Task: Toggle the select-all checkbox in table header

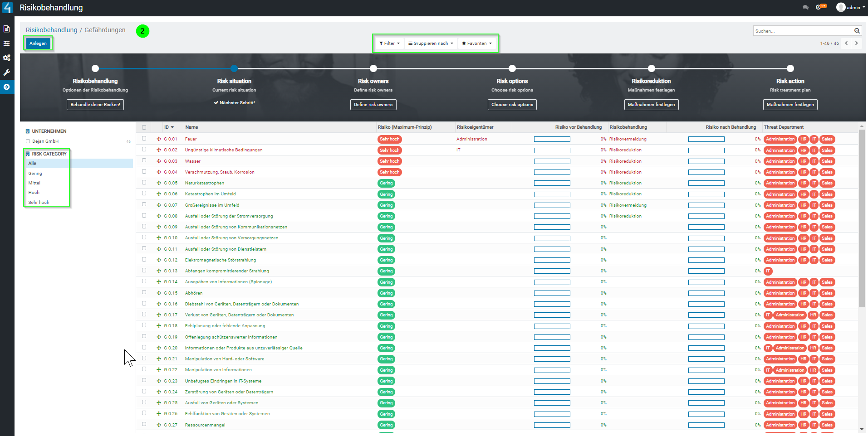Action: [x=144, y=127]
